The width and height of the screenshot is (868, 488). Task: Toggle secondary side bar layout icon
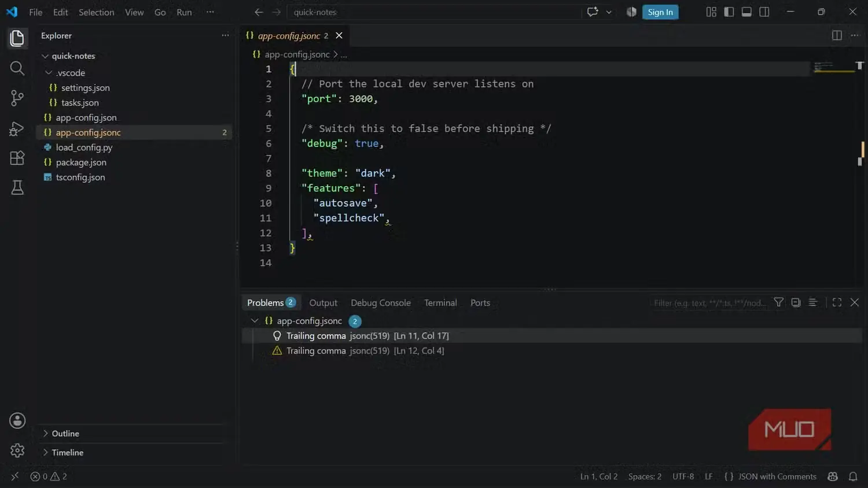[764, 12]
